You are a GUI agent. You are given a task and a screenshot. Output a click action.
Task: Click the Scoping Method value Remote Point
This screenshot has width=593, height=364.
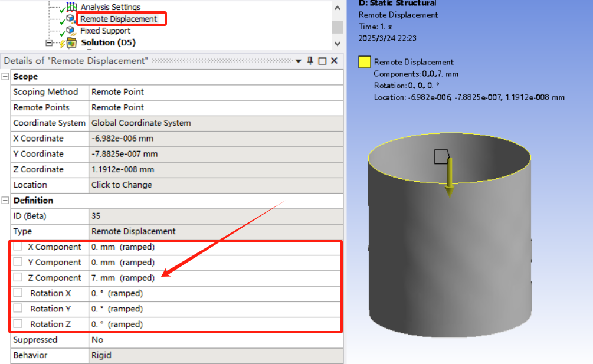click(x=216, y=92)
